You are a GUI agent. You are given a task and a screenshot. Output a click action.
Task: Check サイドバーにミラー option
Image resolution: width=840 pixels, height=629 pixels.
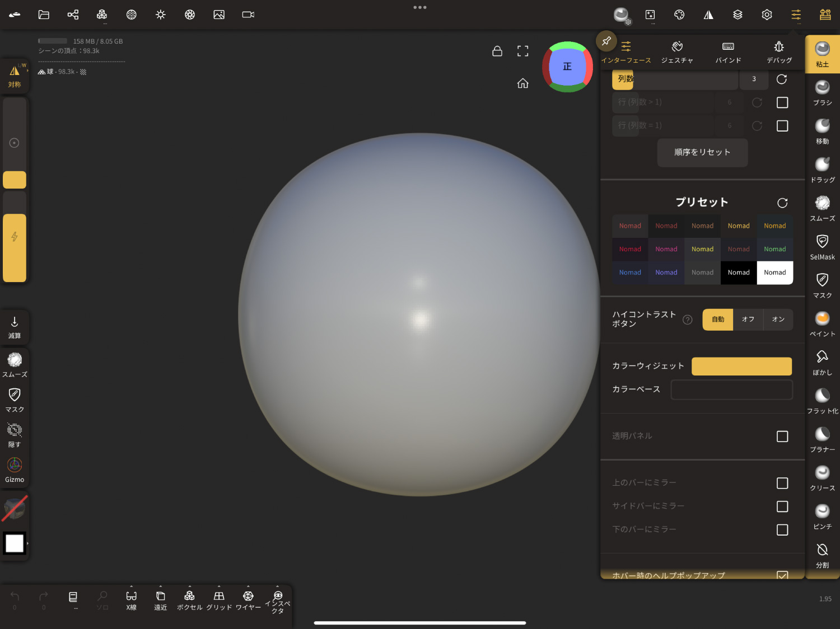782,506
